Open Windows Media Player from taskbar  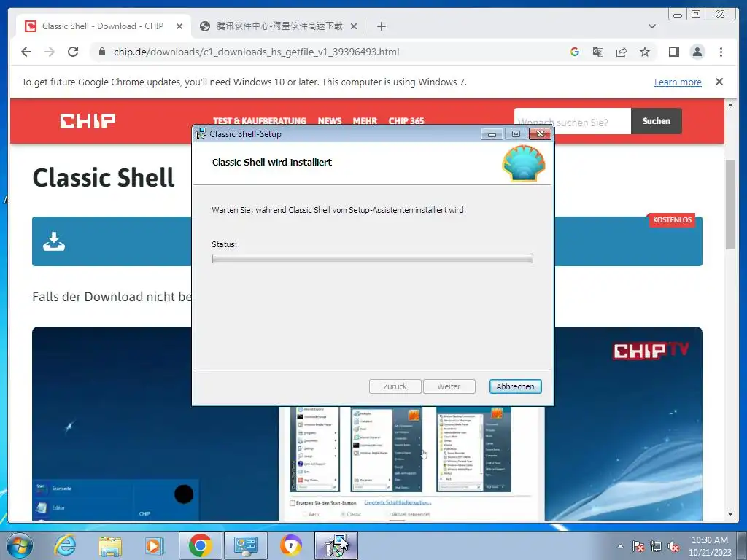155,545
